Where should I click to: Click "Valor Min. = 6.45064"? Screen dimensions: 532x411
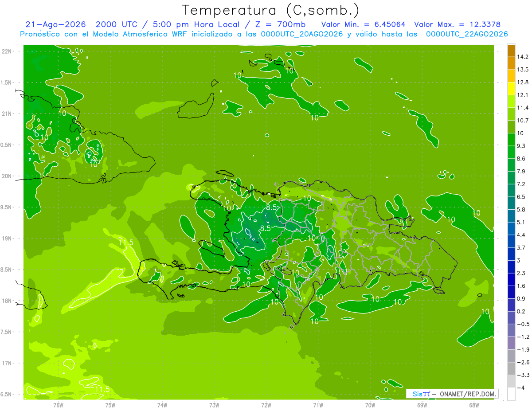tap(363, 24)
